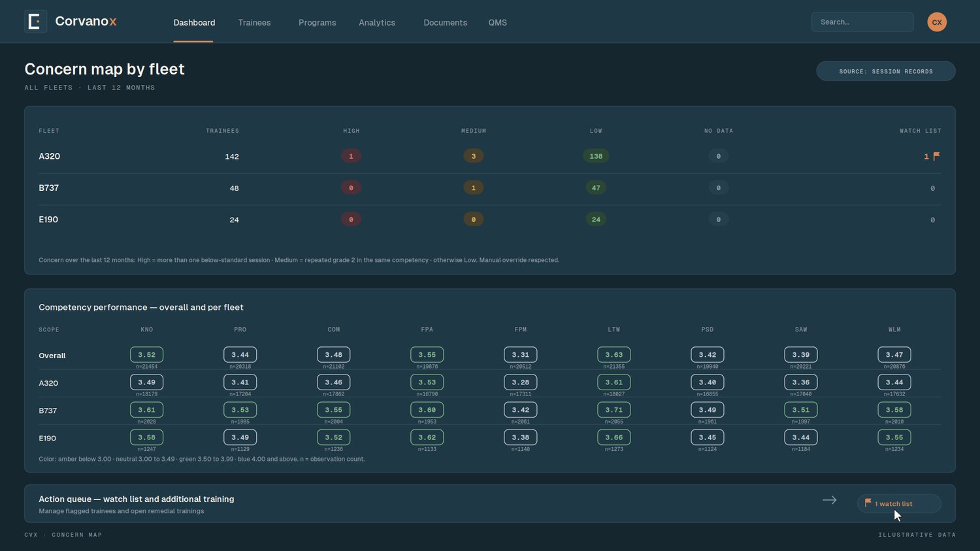The width and height of the screenshot is (980, 551).
Task: Click the Search input field
Action: [x=862, y=22]
